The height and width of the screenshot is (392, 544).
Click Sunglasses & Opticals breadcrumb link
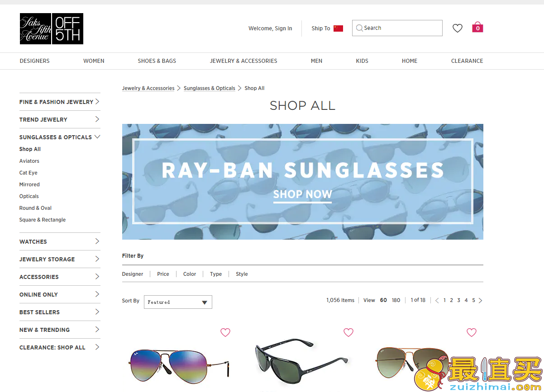click(210, 88)
